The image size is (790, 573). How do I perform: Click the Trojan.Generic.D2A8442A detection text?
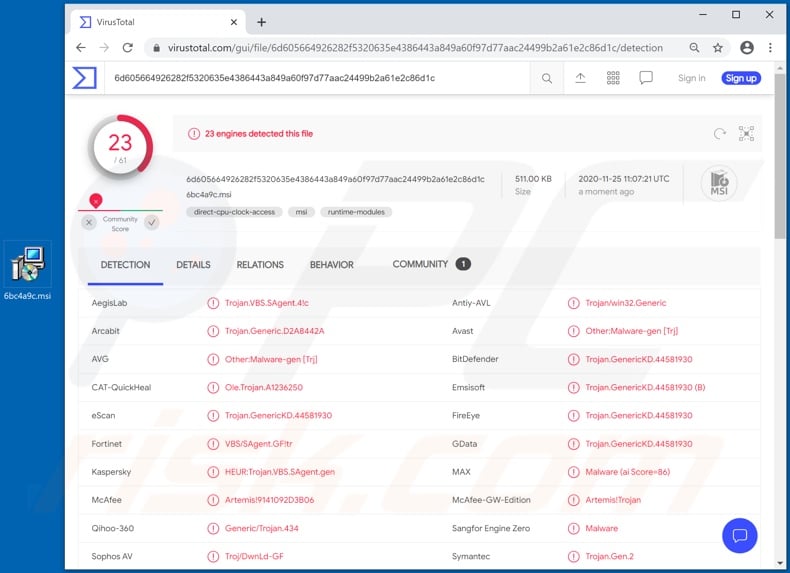pos(275,331)
